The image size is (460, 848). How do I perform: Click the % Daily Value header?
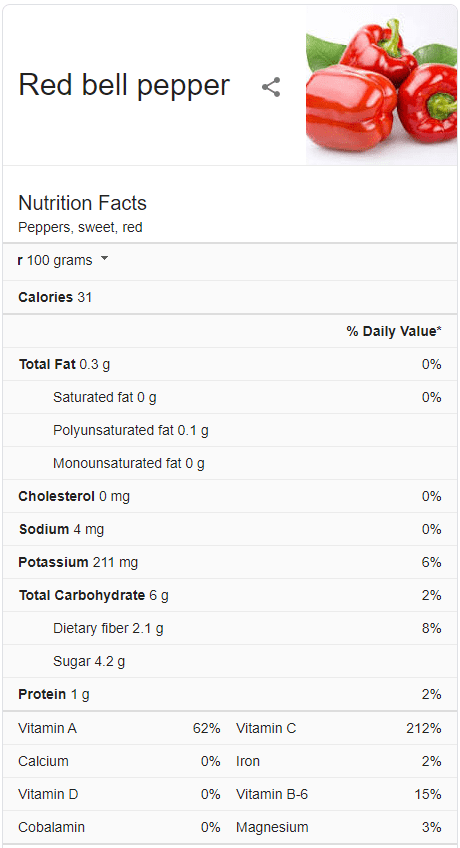point(394,331)
